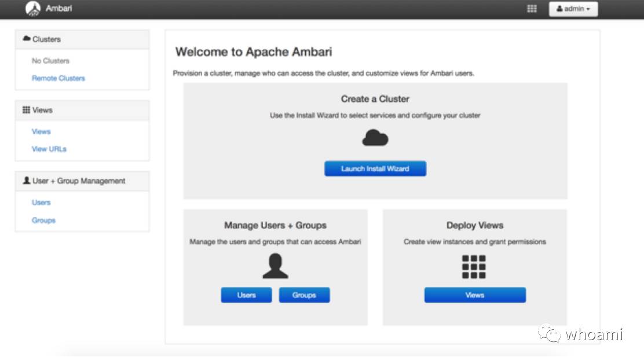Click the blue Views button under Deploy Views
This screenshot has height=361, width=644.
[475, 295]
